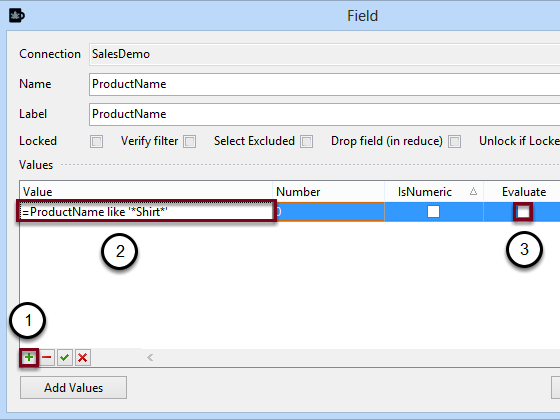Click the application icon in title bar
The height and width of the screenshot is (420, 560).
click(x=17, y=16)
